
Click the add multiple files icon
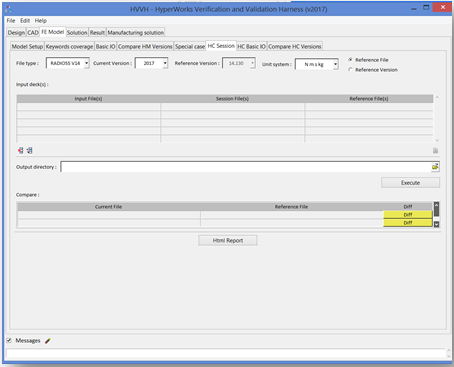(x=29, y=151)
